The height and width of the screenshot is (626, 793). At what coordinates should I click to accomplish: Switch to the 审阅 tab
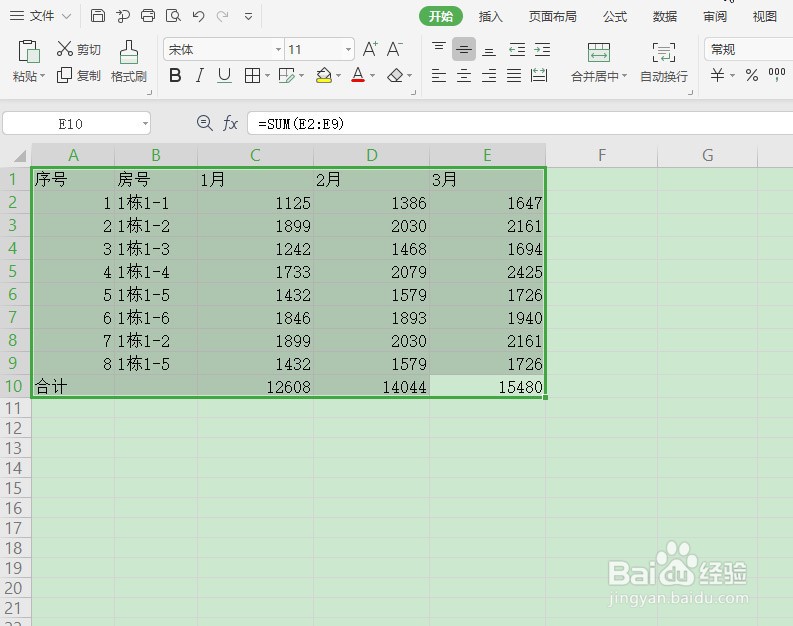tap(715, 17)
